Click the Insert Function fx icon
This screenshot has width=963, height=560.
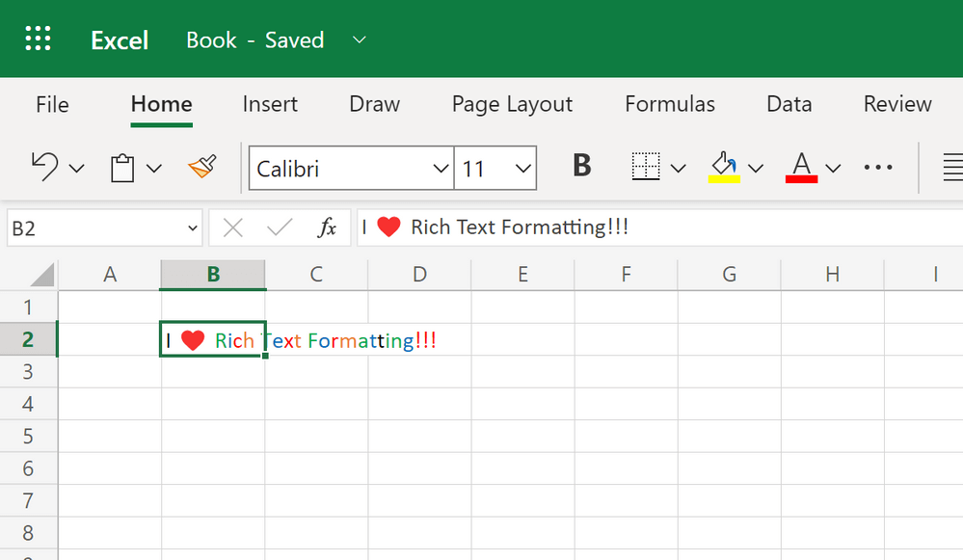pos(327,227)
